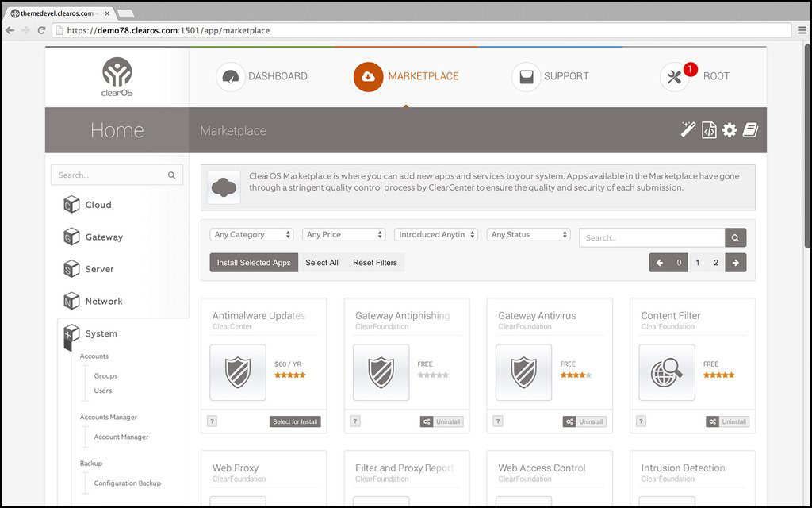
Task: Open the Marketplace wizard magic wand icon
Action: 687,129
